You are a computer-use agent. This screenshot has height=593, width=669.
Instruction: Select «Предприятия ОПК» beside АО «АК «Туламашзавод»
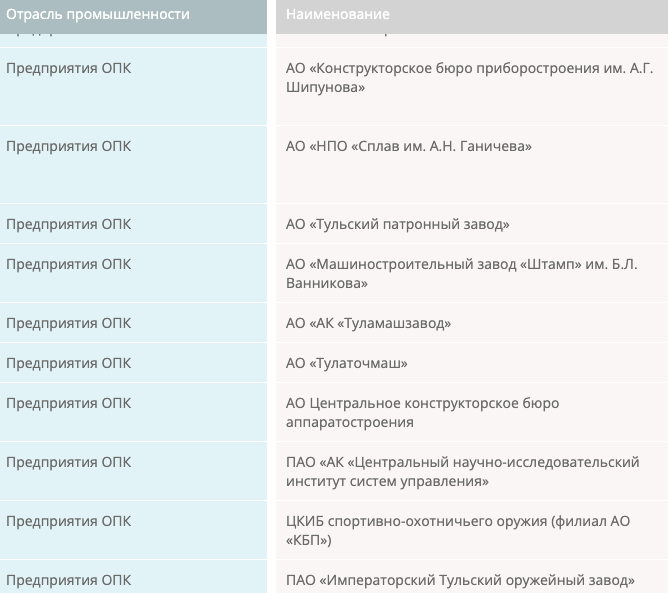68,323
